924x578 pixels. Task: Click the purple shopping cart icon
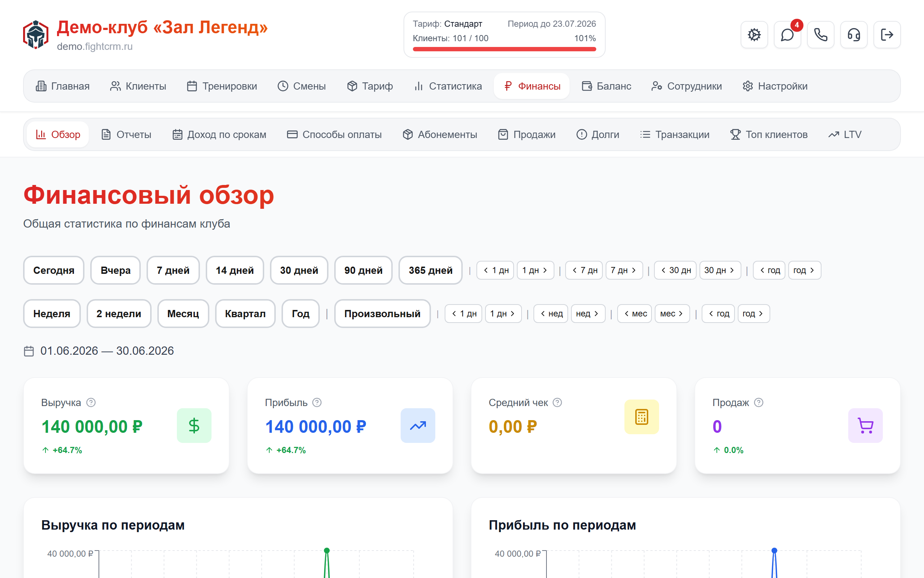tap(865, 426)
